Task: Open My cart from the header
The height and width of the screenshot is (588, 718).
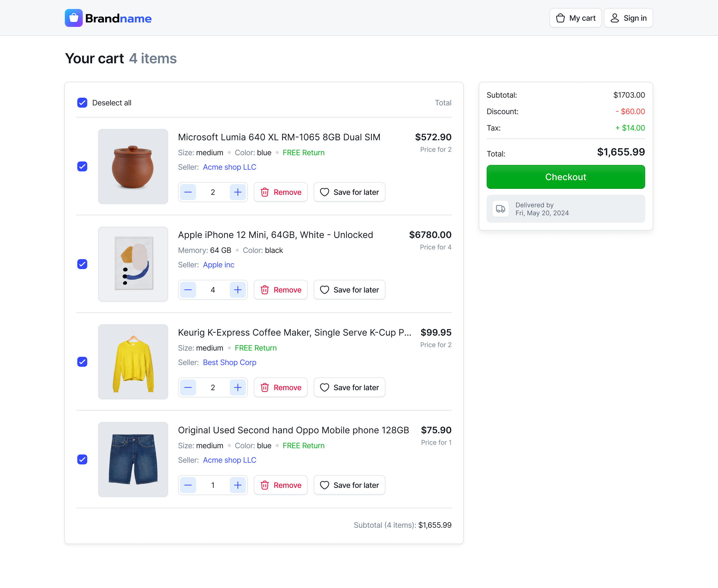Action: 575,18
